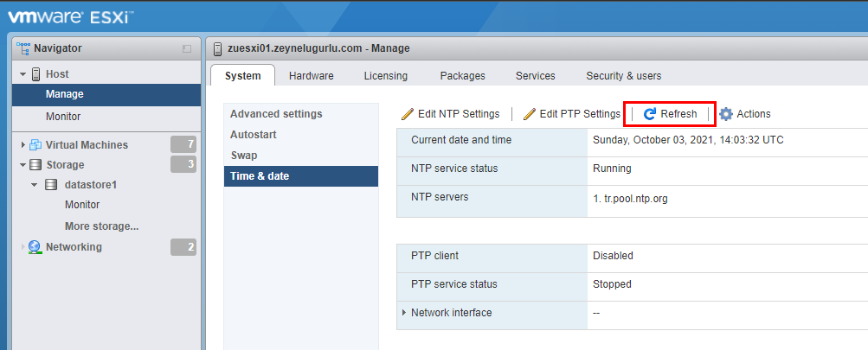
Task: Click the NTP service status label
Action: point(454,169)
